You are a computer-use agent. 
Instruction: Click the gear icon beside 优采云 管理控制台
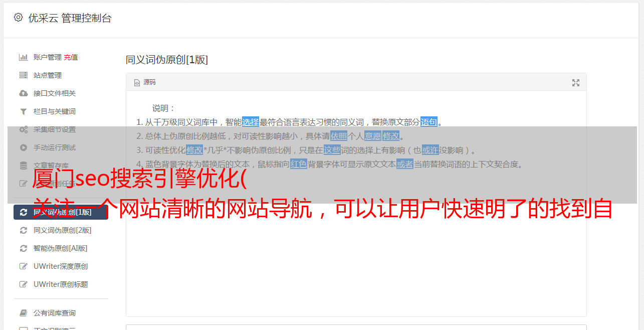coord(19,18)
